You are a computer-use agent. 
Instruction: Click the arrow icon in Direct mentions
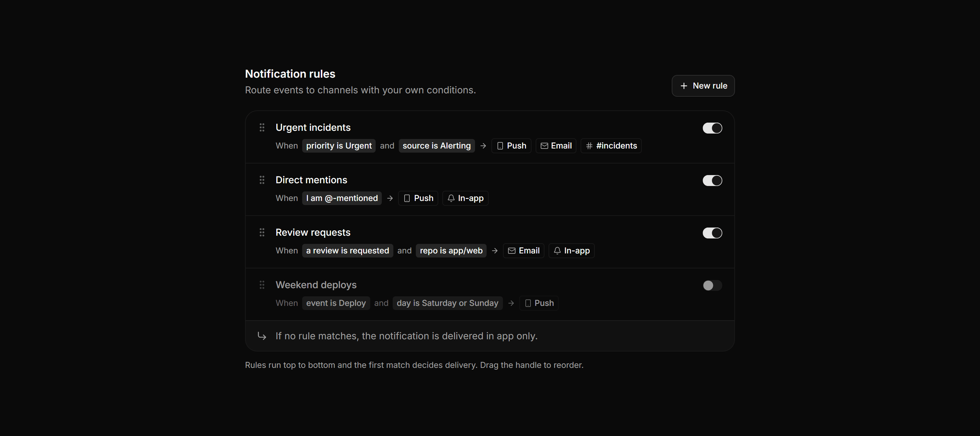click(390, 198)
